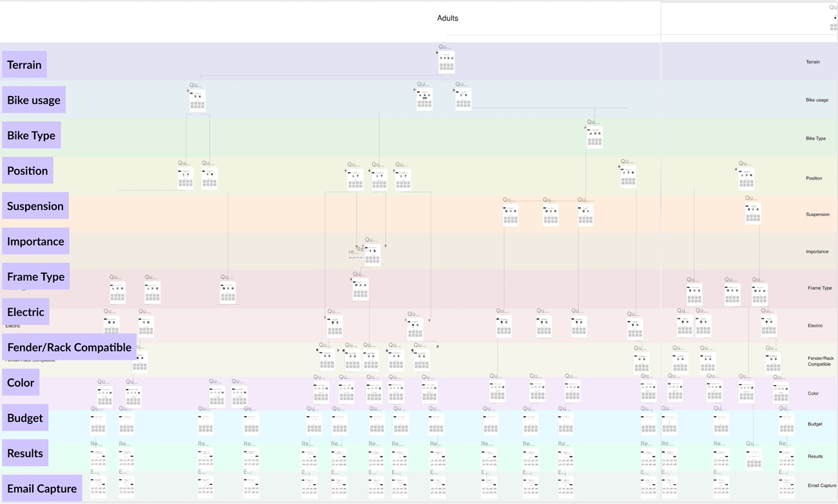This screenshot has width=838, height=504.
Task: Click the Email Capture lane label
Action: [41, 488]
